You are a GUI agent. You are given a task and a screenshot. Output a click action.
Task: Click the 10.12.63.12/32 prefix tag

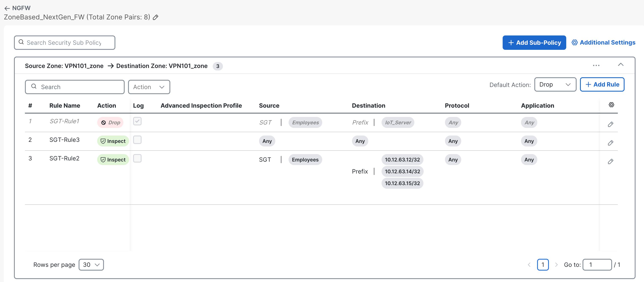402,160
